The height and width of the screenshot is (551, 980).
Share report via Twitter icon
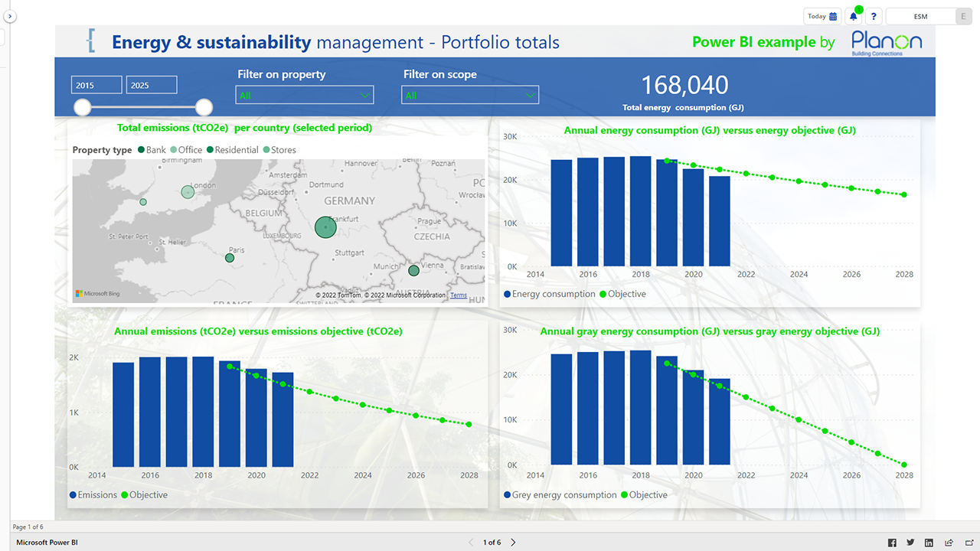910,543
